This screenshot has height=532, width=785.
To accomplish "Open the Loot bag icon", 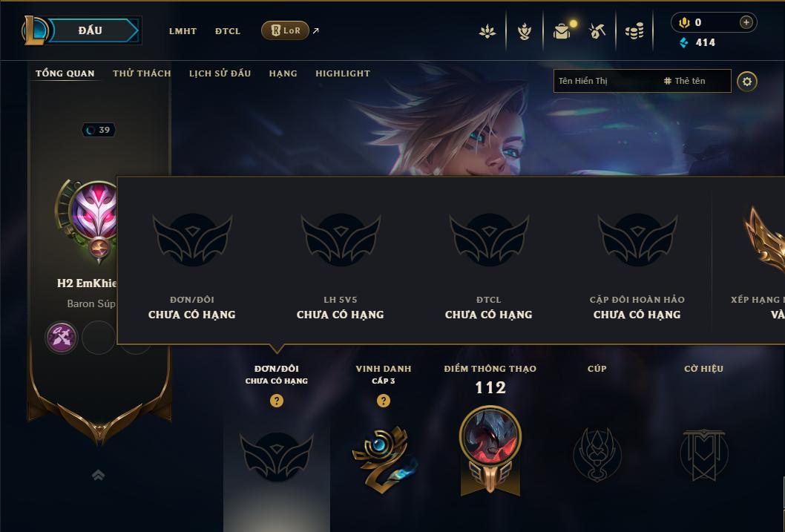I will (562, 31).
